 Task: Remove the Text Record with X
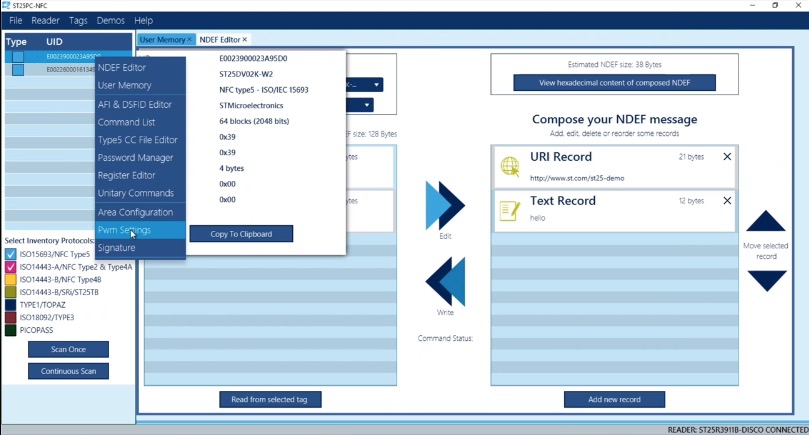(x=727, y=201)
